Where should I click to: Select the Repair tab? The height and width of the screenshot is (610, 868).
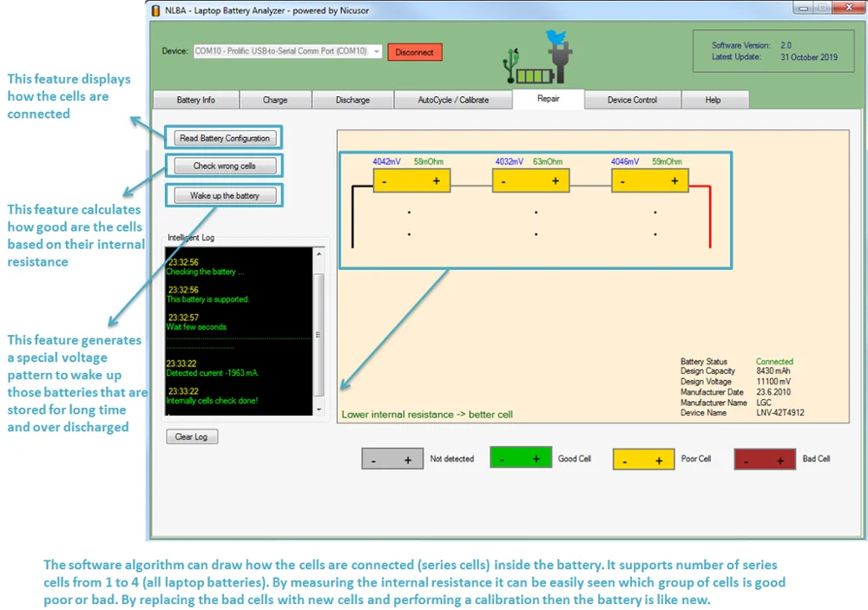tap(548, 99)
